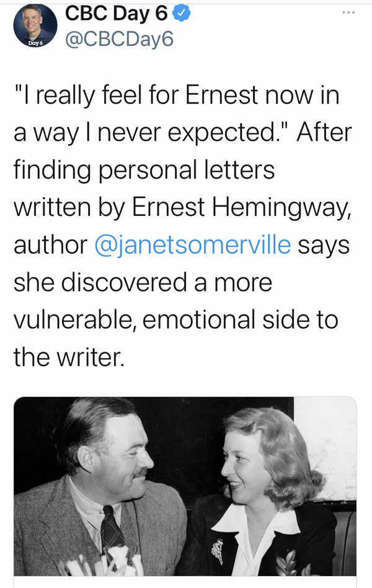372x588 pixels.
Task: Tap the brooch on the woman's jacket
Action: (218, 551)
